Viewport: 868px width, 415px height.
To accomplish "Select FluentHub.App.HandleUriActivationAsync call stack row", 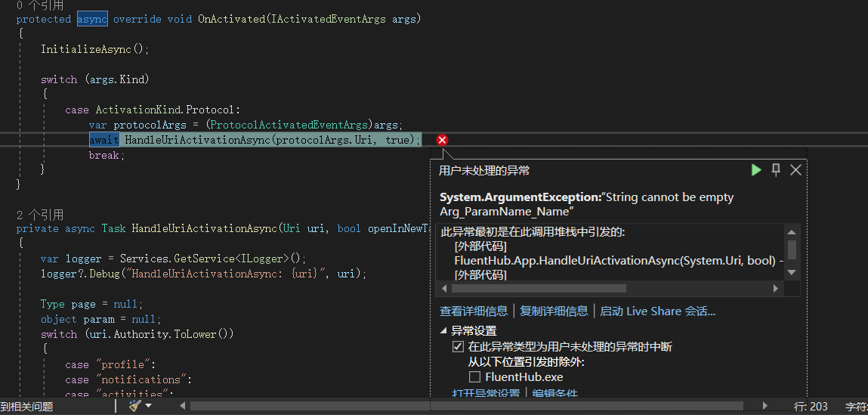I will pyautogui.click(x=618, y=260).
